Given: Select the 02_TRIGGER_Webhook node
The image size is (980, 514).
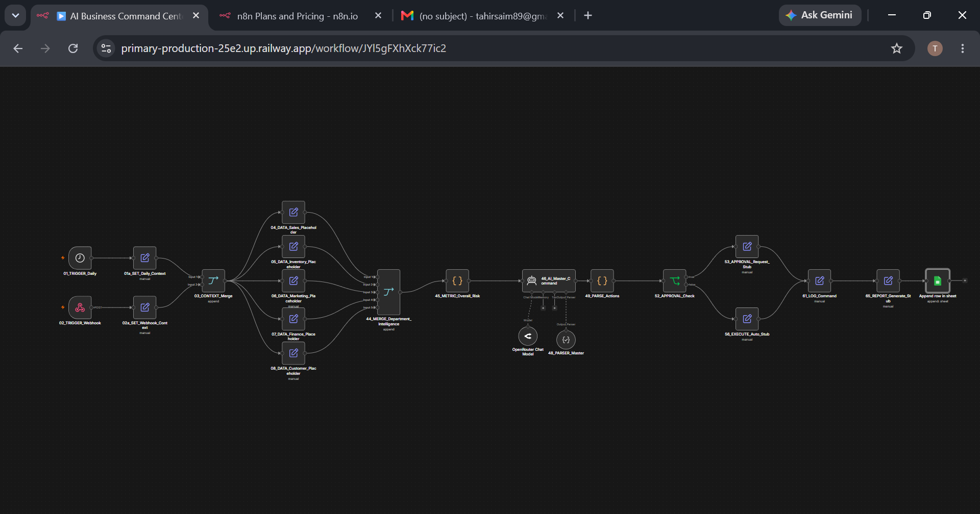Looking at the screenshot, I should (x=80, y=307).
